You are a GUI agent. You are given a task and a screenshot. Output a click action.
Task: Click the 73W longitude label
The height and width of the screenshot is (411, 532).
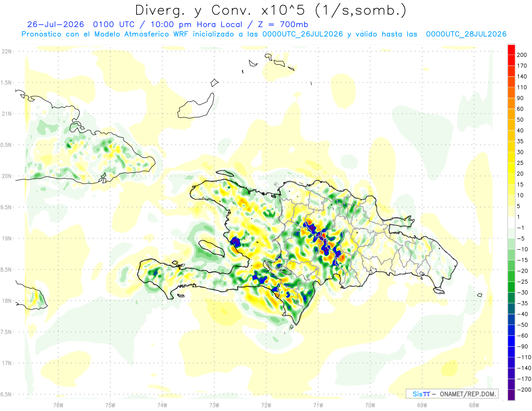pos(214,405)
